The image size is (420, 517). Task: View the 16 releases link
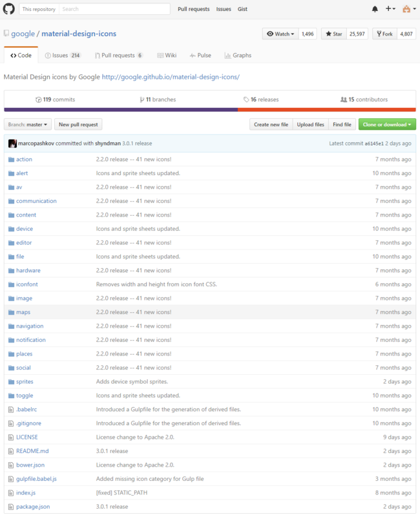point(261,100)
